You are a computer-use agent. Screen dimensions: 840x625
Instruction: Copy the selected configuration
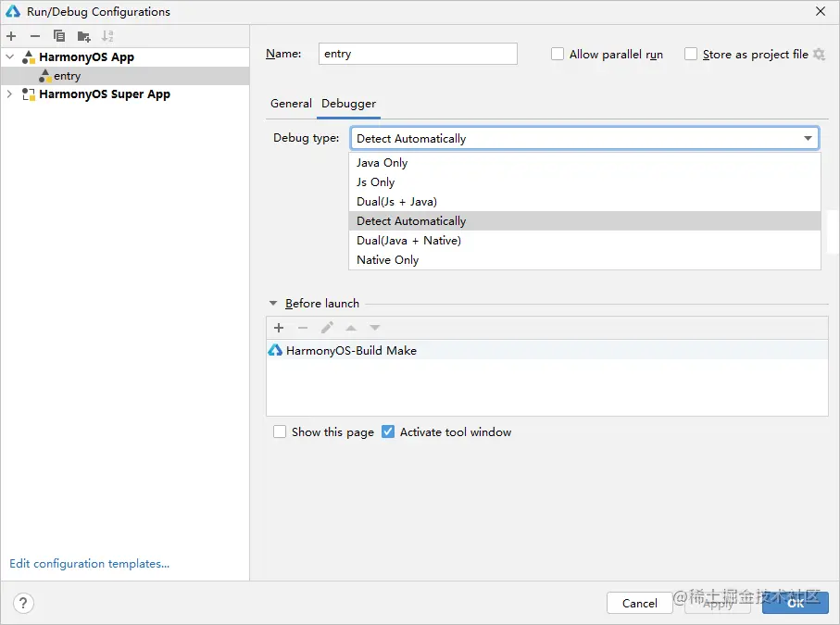tap(59, 36)
